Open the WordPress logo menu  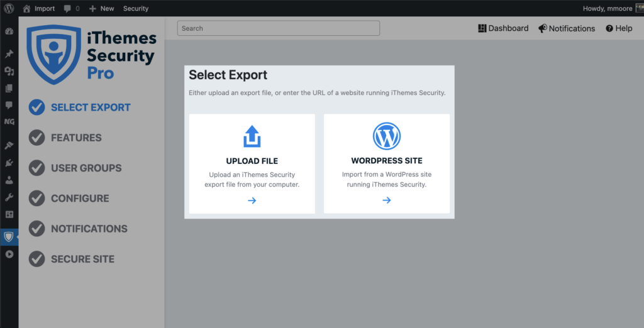pos(9,8)
